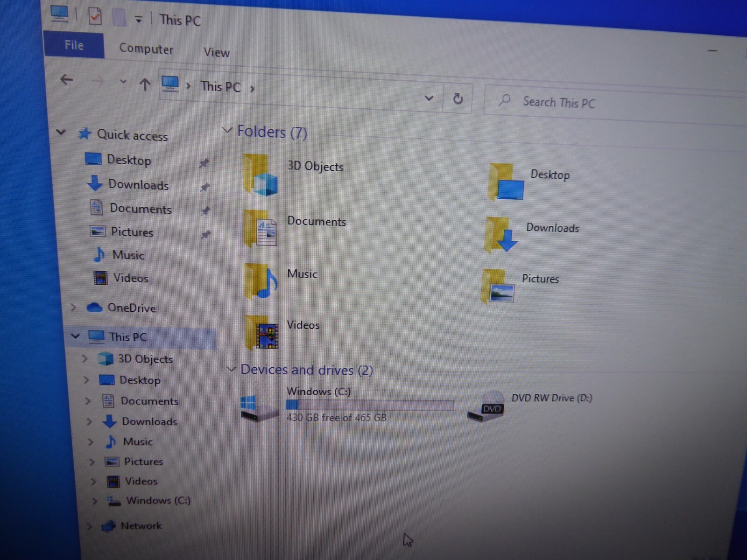The width and height of the screenshot is (747, 560).
Task: Click the Videos film icon under Quick access
Action: [x=100, y=278]
